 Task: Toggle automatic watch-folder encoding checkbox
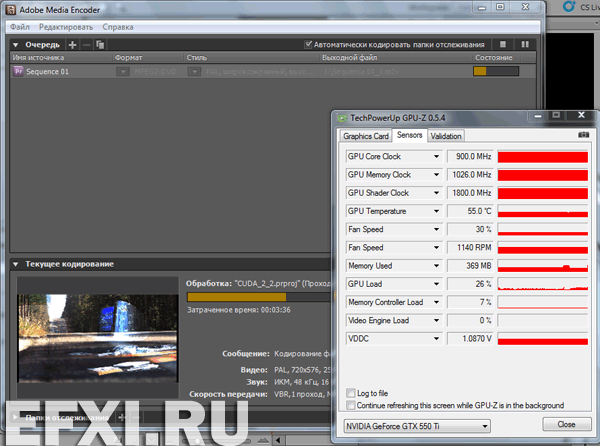tap(308, 44)
